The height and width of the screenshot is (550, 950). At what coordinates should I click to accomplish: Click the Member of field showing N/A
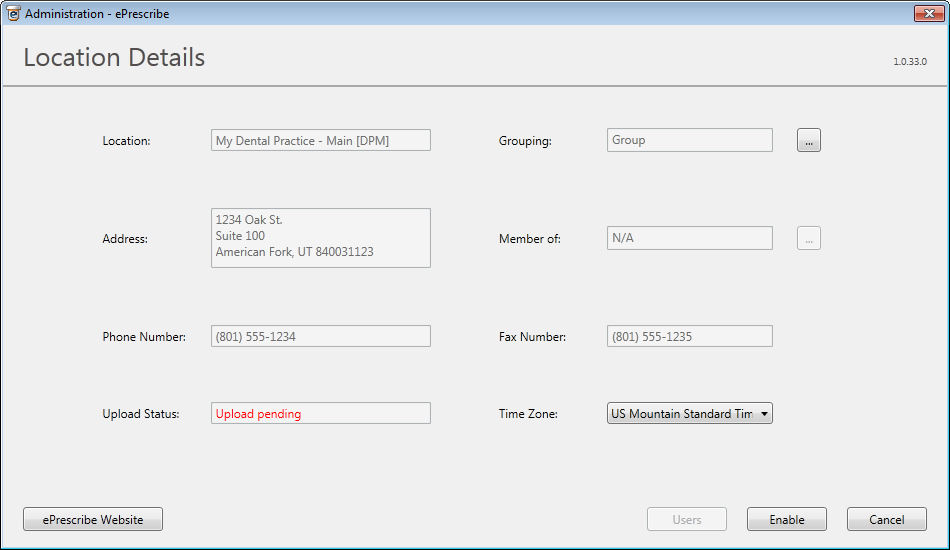point(689,239)
